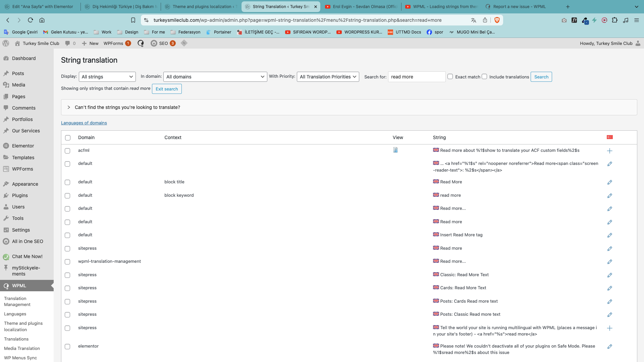Click the browser bookmark icon
644x362 pixels.
[x=133, y=20]
